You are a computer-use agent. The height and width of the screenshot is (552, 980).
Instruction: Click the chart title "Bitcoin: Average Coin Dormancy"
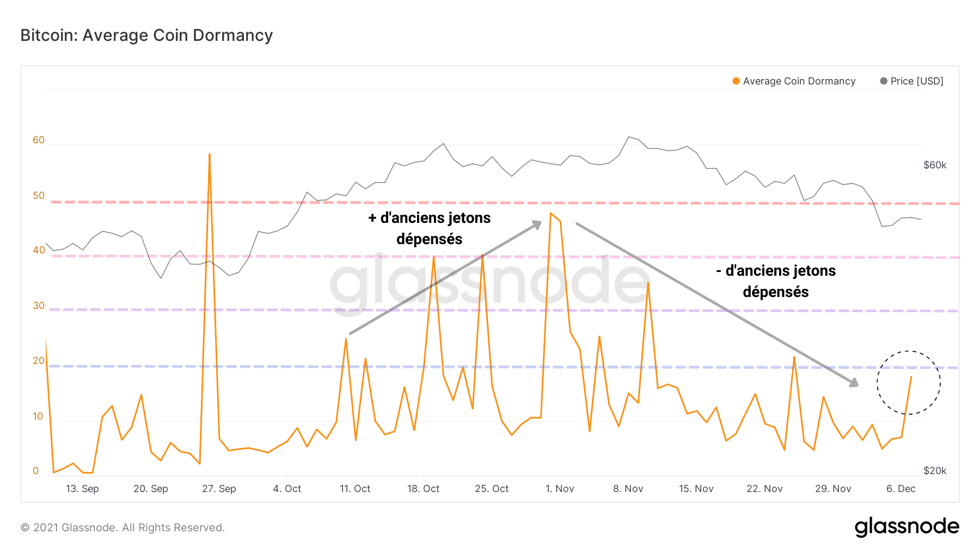[146, 35]
